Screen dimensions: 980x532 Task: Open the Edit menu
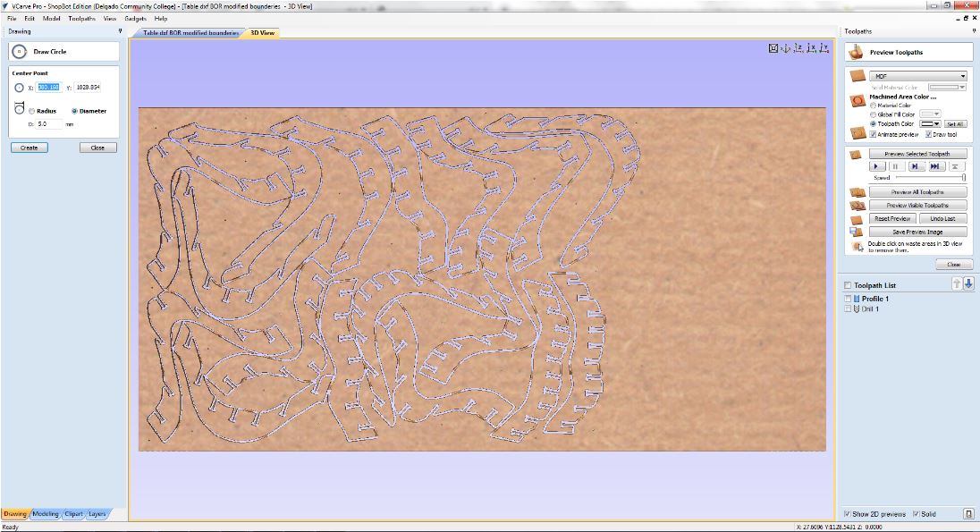(30, 19)
